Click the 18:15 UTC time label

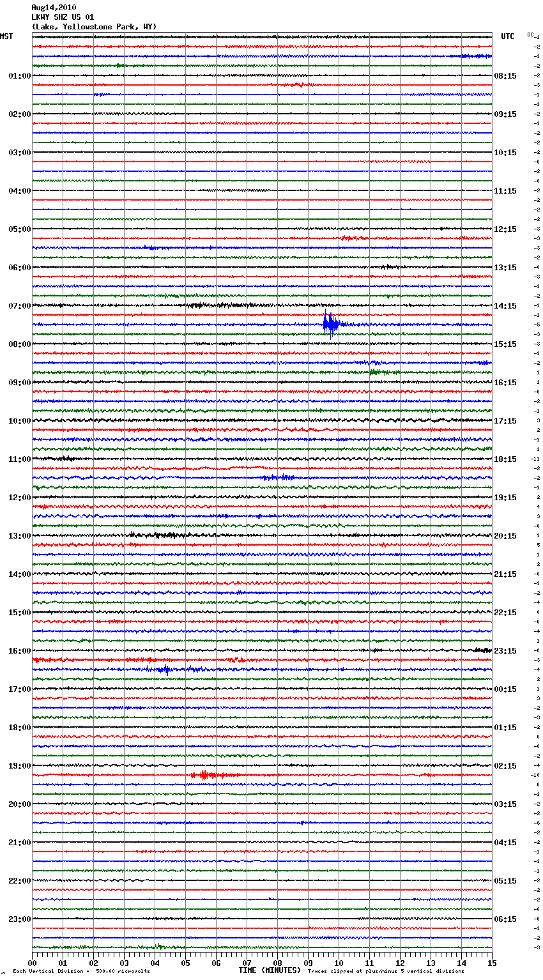[505, 459]
